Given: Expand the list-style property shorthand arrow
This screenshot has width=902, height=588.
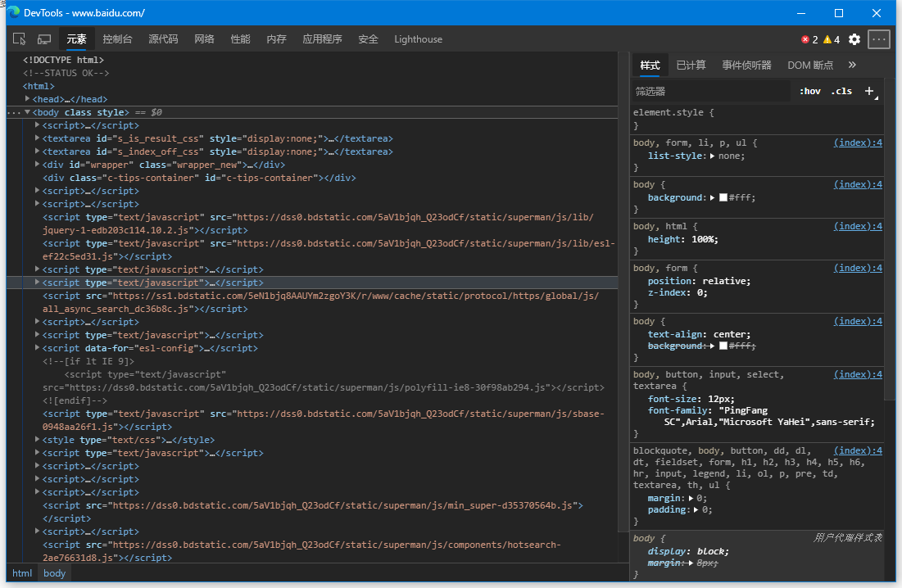Looking at the screenshot, I should coord(712,156).
